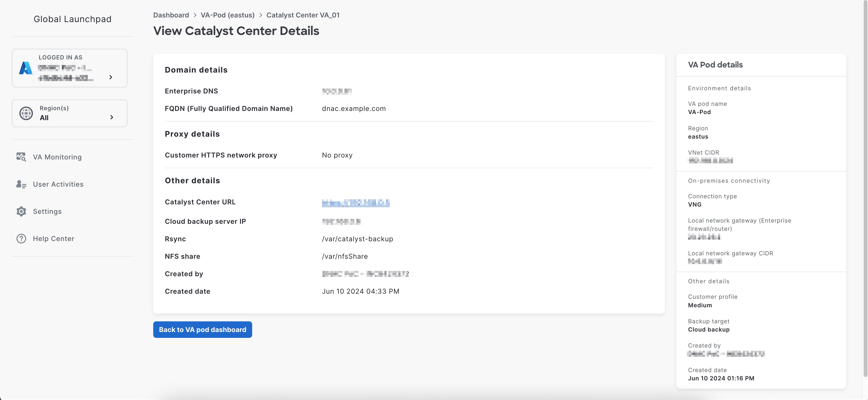Open the blurred Catalyst Center URL link
Viewport: 868px width, 400px height.
click(x=355, y=203)
